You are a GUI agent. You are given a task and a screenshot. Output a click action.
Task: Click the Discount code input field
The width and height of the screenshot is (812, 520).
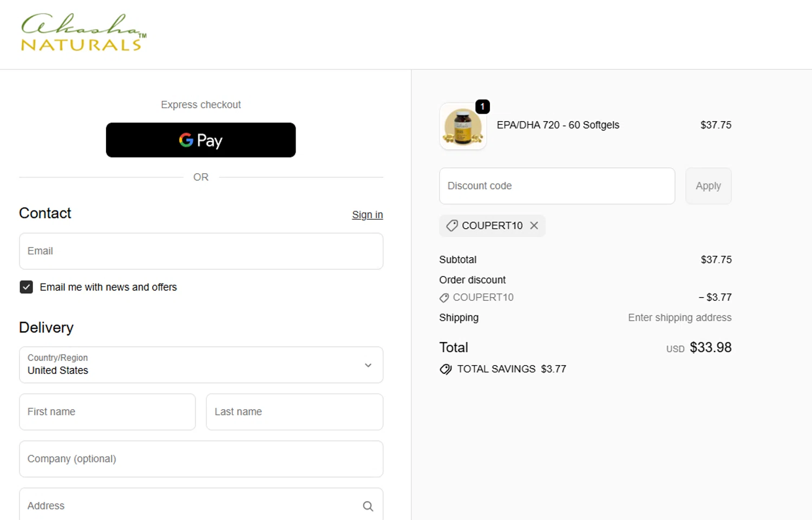[556, 186]
